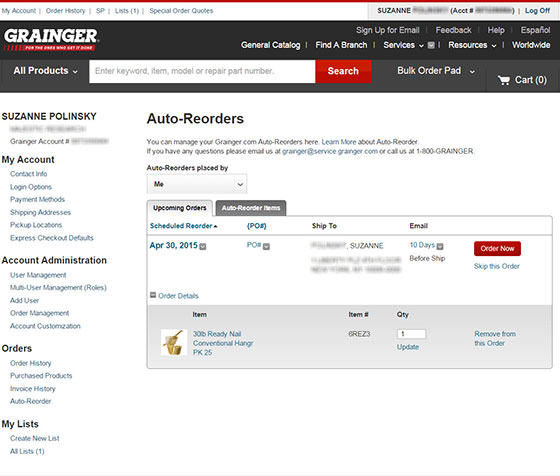Viewport: 560px width, 476px height.
Task: Click the quantity input for 6REZ3
Action: [411, 334]
